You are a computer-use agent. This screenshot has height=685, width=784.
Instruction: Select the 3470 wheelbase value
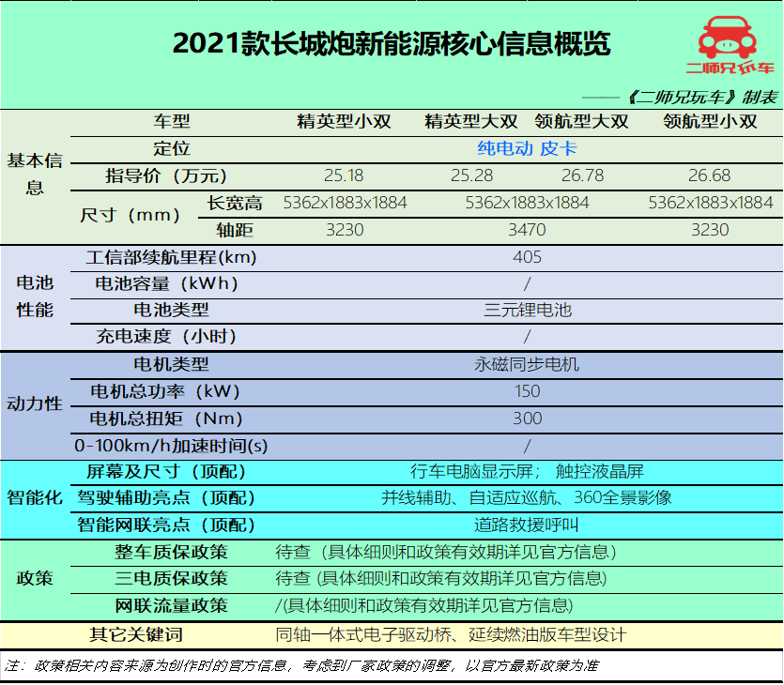pos(527,230)
